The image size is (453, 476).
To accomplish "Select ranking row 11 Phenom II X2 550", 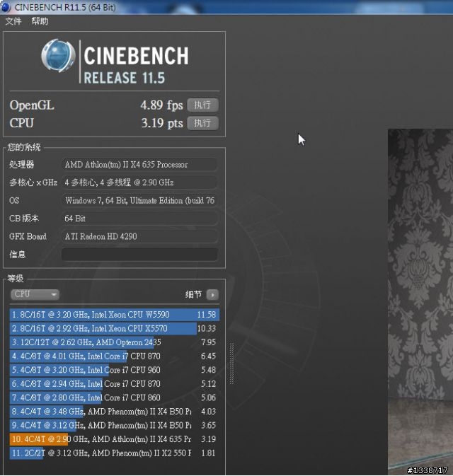I will tap(114, 453).
